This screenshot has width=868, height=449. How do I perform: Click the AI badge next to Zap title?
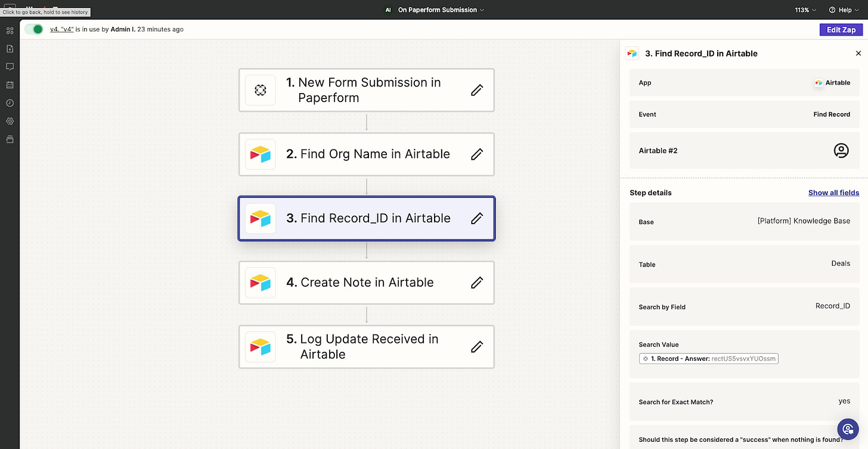(x=388, y=10)
